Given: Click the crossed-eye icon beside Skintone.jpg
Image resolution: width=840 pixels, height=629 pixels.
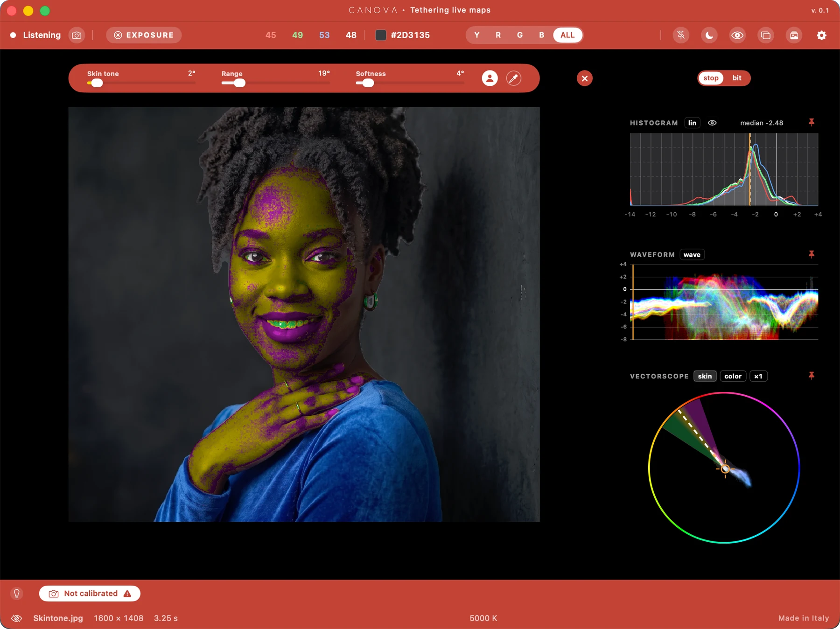Looking at the screenshot, I should coord(17,618).
